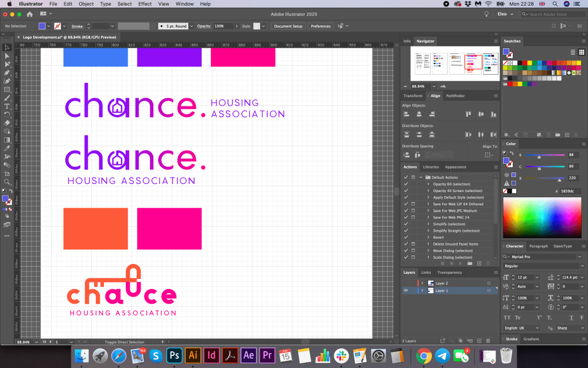Image resolution: width=588 pixels, height=368 pixels.
Task: Click Horizontal Align Left icon
Action: point(407,114)
